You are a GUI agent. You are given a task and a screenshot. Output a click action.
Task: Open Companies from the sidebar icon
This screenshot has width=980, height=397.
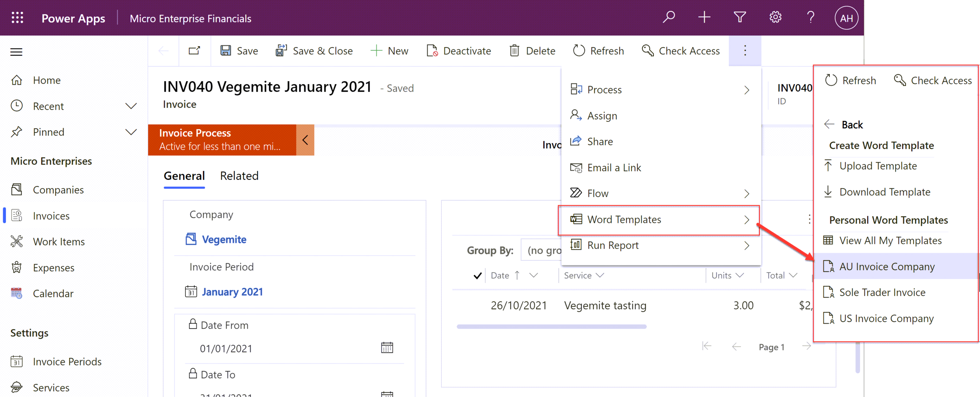16,189
